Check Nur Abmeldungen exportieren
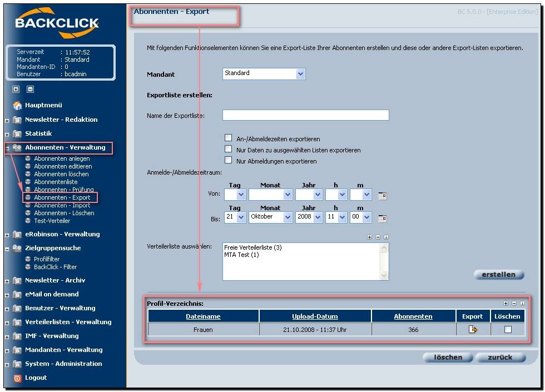This screenshot has width=545, height=392. click(228, 160)
